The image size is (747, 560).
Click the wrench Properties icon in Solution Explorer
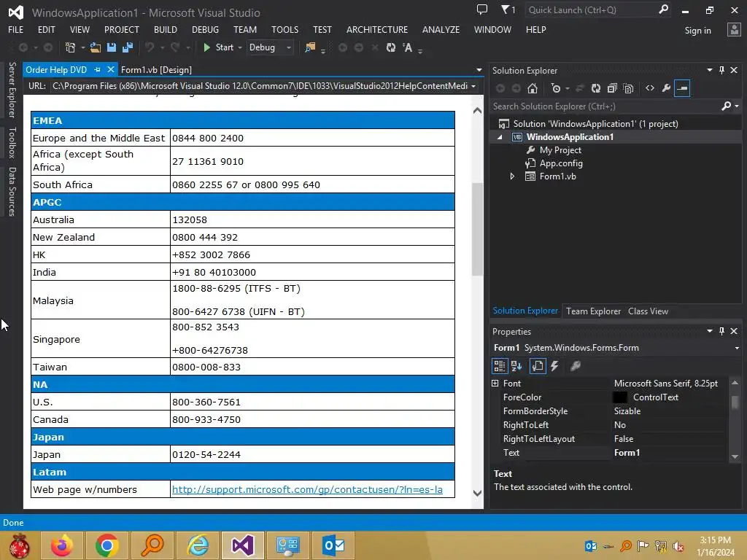(666, 88)
